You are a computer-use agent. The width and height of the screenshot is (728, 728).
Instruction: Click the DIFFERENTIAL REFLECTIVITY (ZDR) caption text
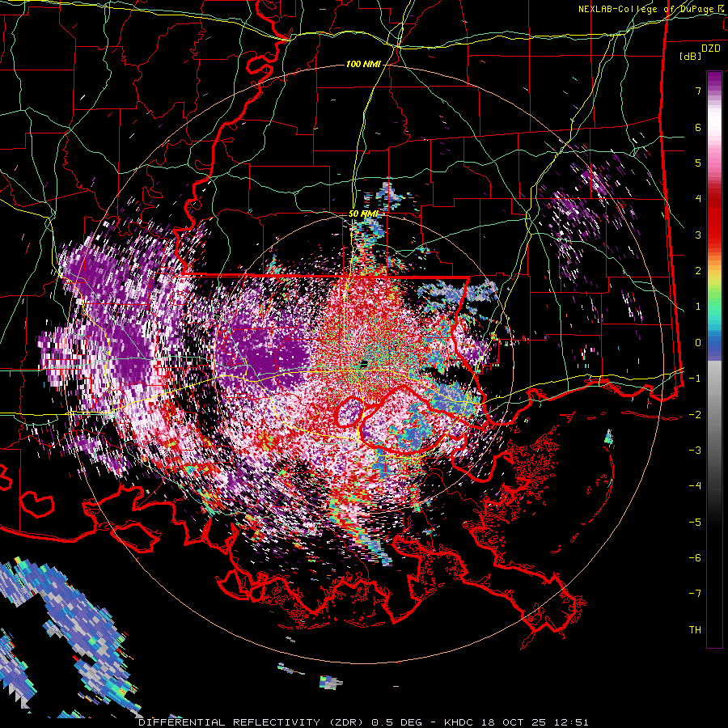252,722
